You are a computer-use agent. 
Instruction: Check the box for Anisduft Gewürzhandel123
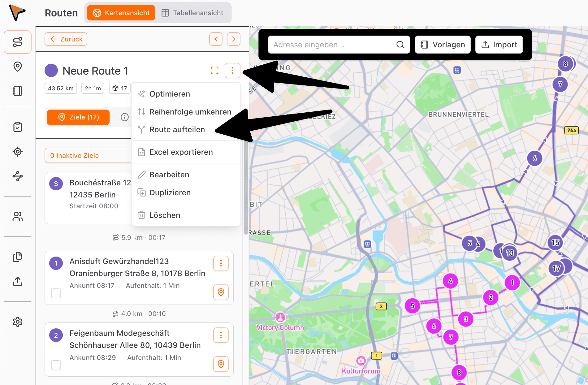[56, 293]
